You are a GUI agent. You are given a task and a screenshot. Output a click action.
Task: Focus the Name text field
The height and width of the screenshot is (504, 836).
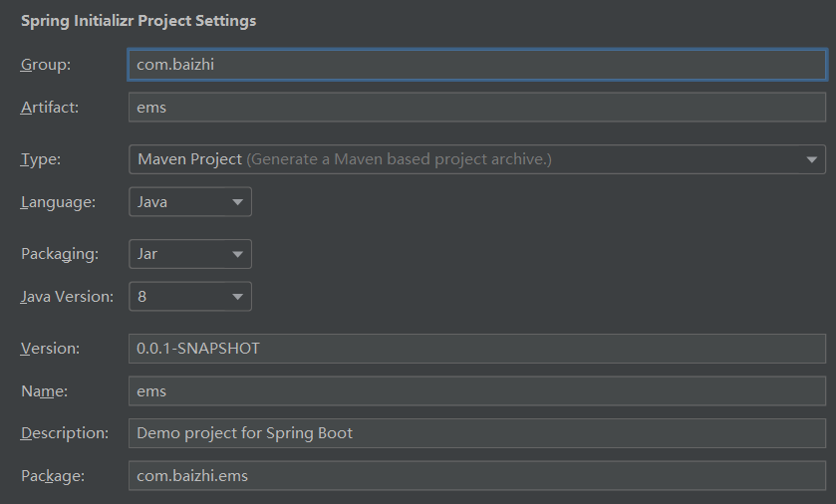[476, 391]
